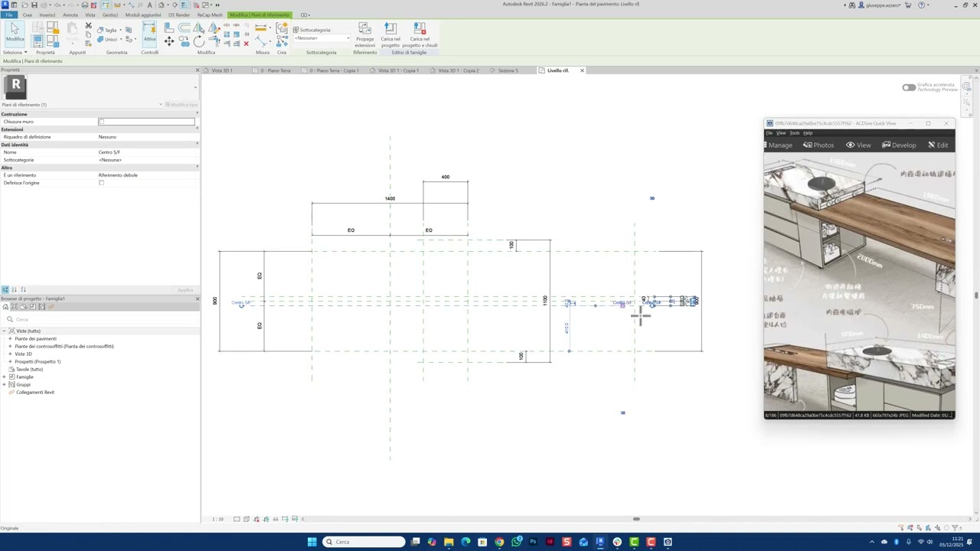The height and width of the screenshot is (551, 980).
Task: Click the Attiva controls button
Action: coord(149,32)
